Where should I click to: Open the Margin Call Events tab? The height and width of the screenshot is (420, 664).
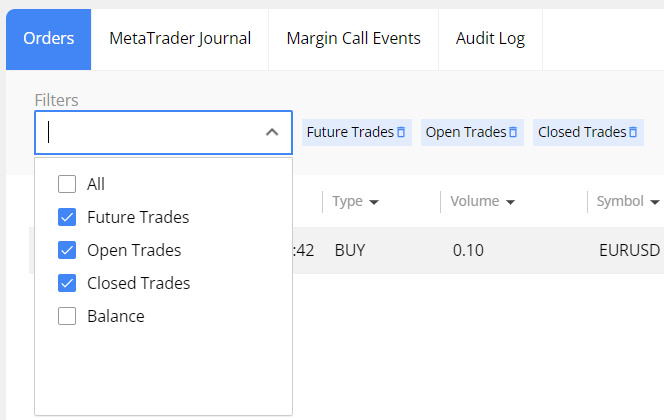point(353,39)
